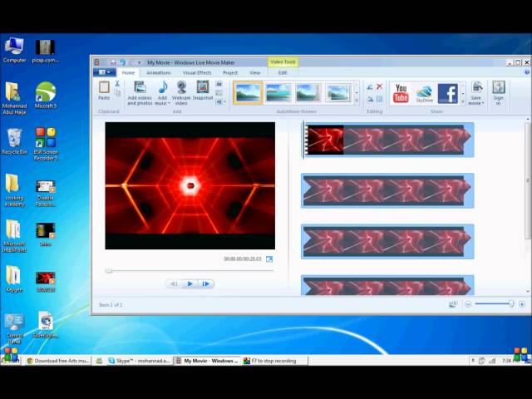Click the zoom in plus button
The height and width of the screenshot is (399, 532).
(x=522, y=304)
